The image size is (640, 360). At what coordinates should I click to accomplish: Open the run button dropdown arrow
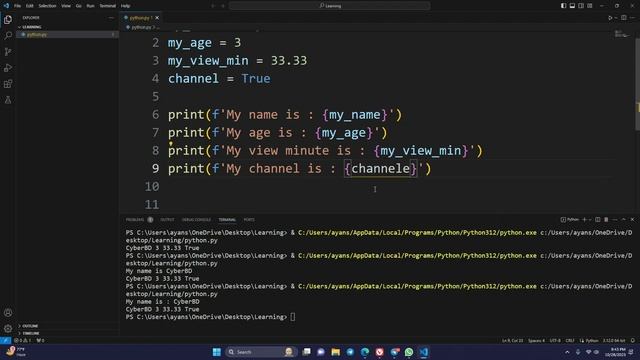click(x=616, y=18)
